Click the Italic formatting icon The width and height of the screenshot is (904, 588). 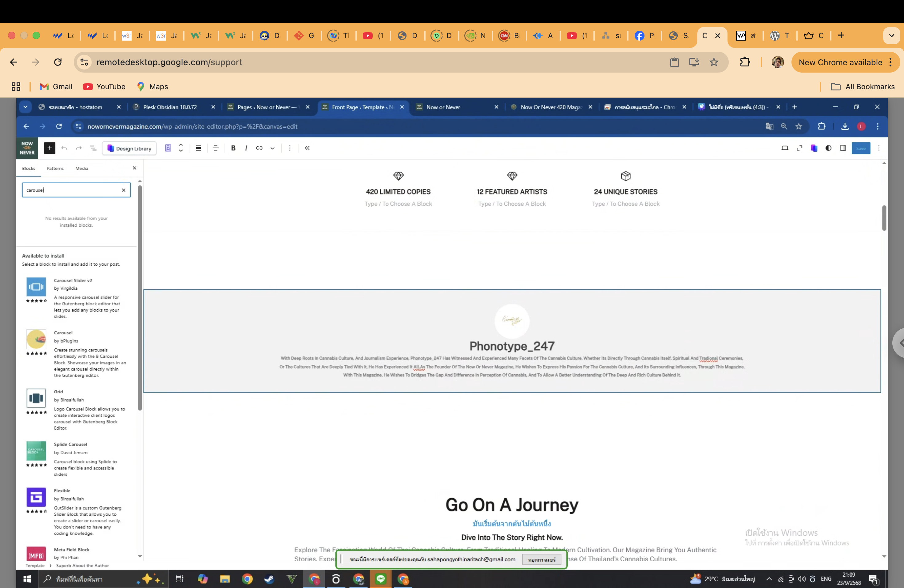click(246, 148)
